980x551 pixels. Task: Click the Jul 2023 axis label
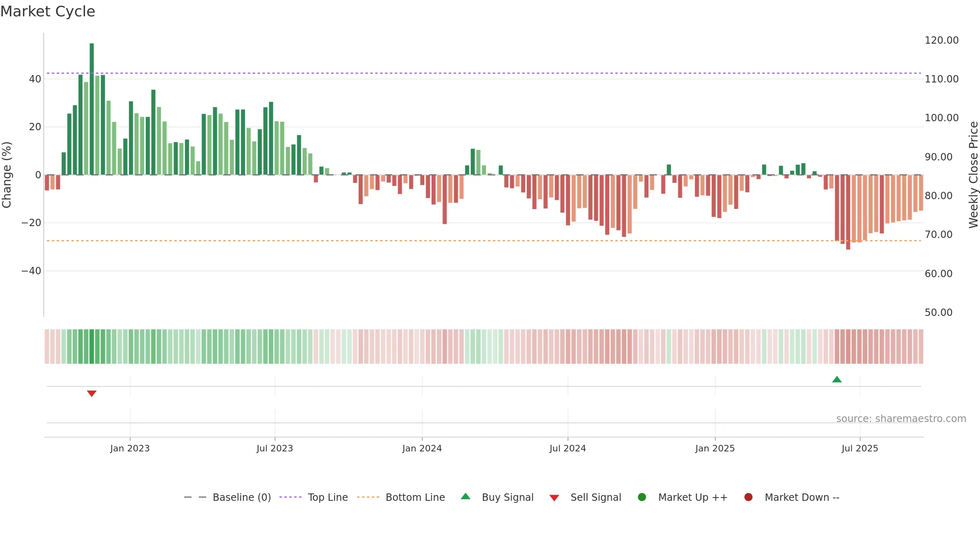275,448
